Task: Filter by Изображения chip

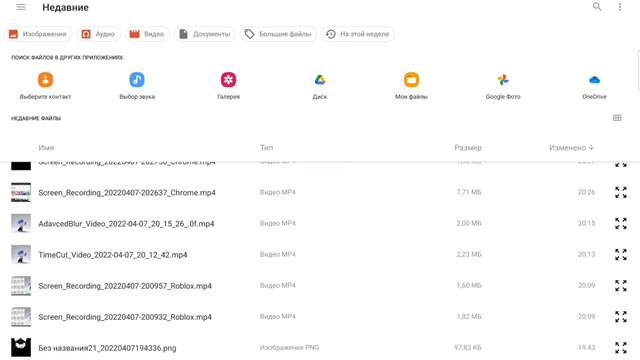Action: [38, 34]
